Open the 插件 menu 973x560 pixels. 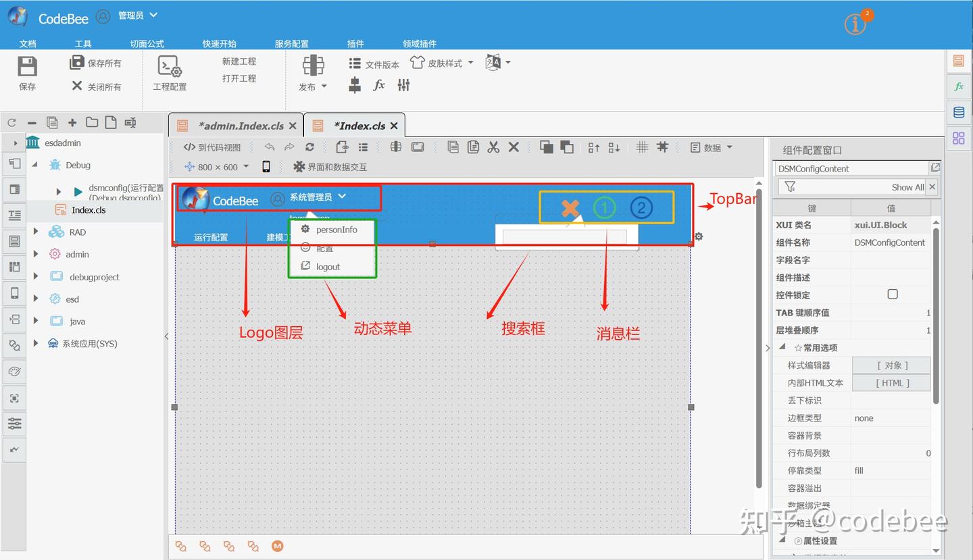(x=355, y=44)
